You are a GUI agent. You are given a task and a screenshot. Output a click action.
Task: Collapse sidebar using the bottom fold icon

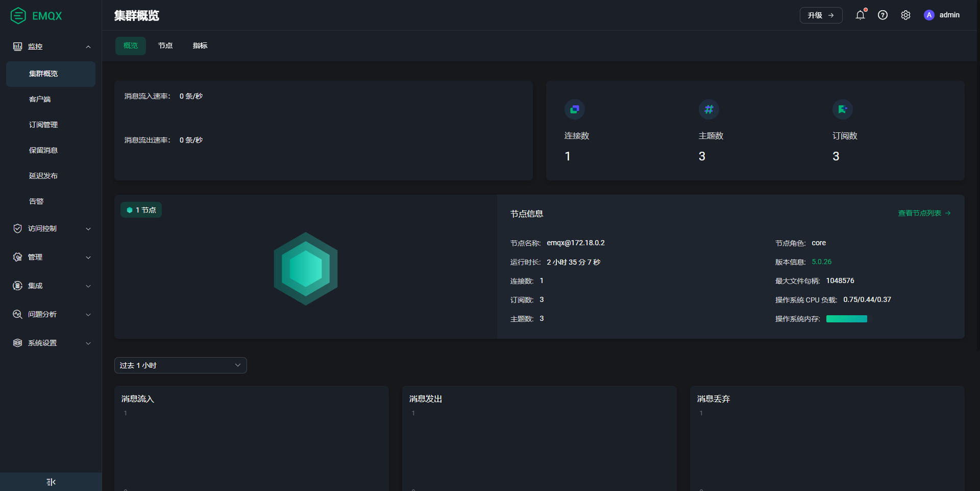pos(51,482)
